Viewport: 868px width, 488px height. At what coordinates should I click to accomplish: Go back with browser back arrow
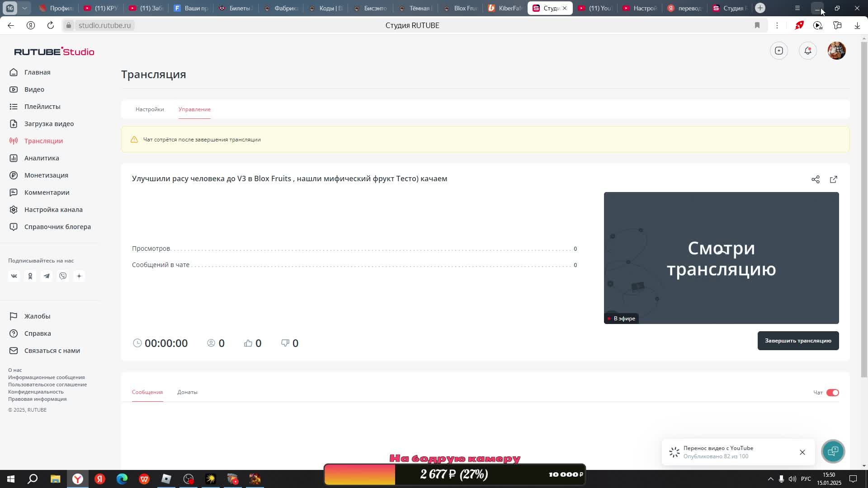click(11, 25)
